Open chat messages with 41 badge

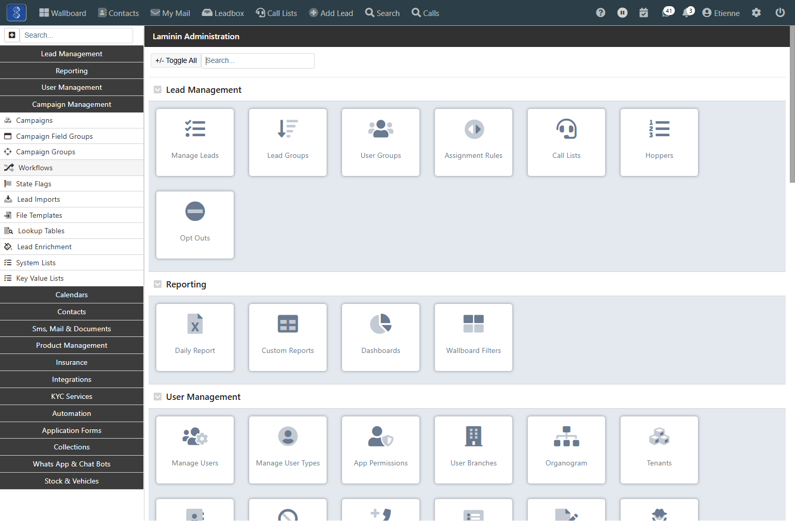point(668,12)
